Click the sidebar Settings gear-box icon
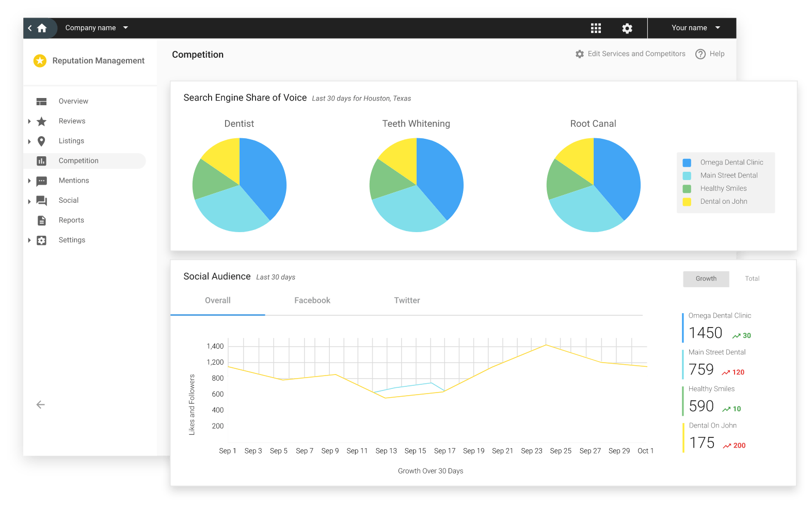812x505 pixels. coord(42,240)
